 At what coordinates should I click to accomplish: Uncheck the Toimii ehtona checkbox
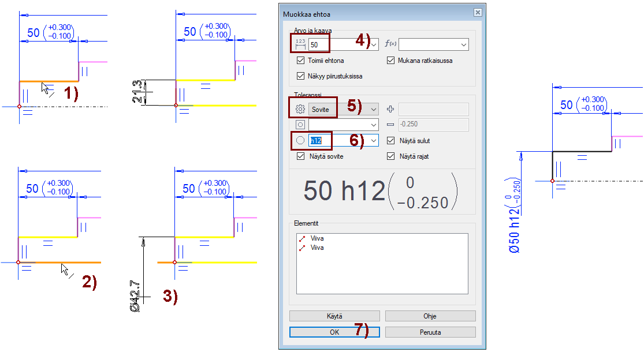tap(300, 61)
